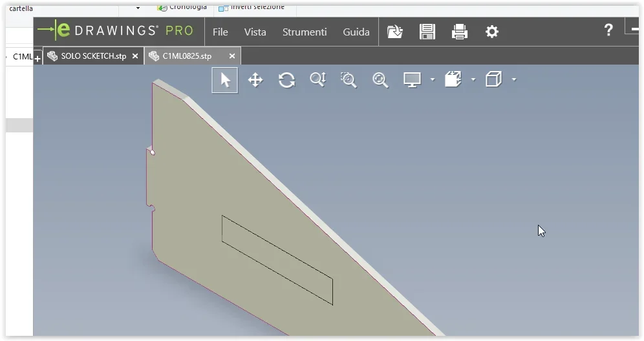This screenshot has height=341, width=644.
Task: Save the document with the floppy icon
Action: [x=427, y=32]
